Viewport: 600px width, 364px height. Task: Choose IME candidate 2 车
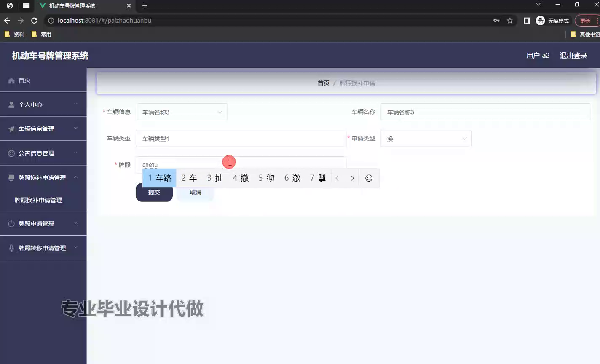[189, 178]
